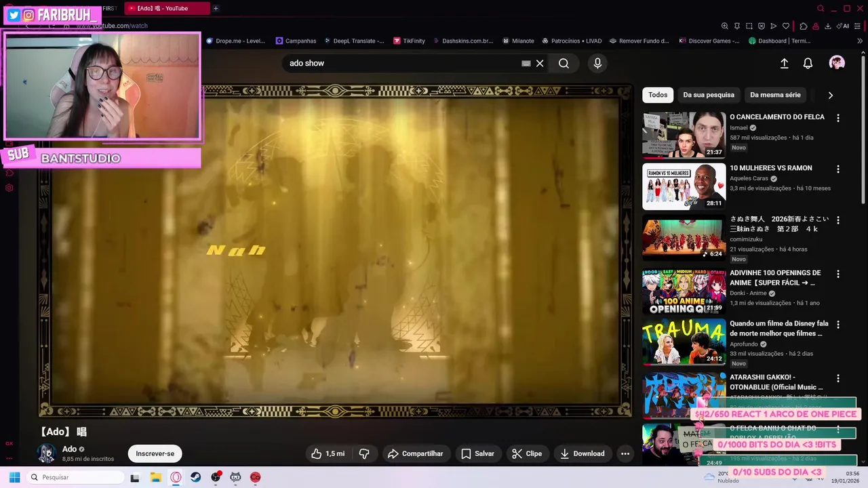Like the video (1,5 mi)

(x=329, y=453)
